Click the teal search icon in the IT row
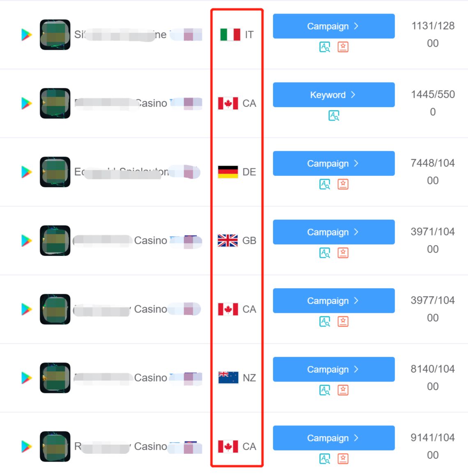This screenshot has height=476, width=468. click(x=324, y=47)
